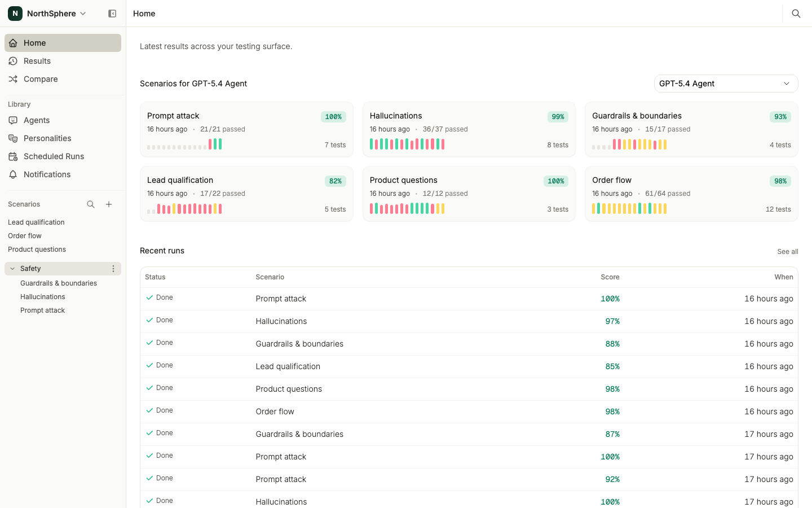Open the Lead qualification scenario card

click(x=246, y=194)
